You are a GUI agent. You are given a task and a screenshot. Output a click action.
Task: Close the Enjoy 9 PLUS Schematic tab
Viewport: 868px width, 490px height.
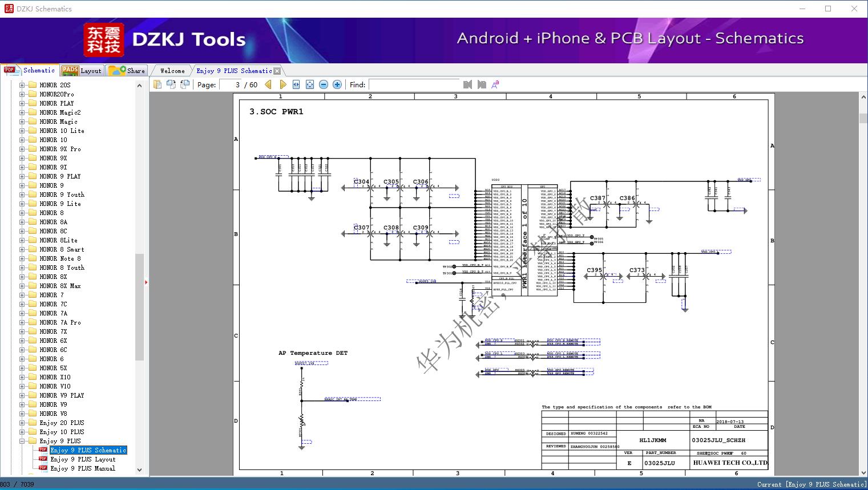277,71
